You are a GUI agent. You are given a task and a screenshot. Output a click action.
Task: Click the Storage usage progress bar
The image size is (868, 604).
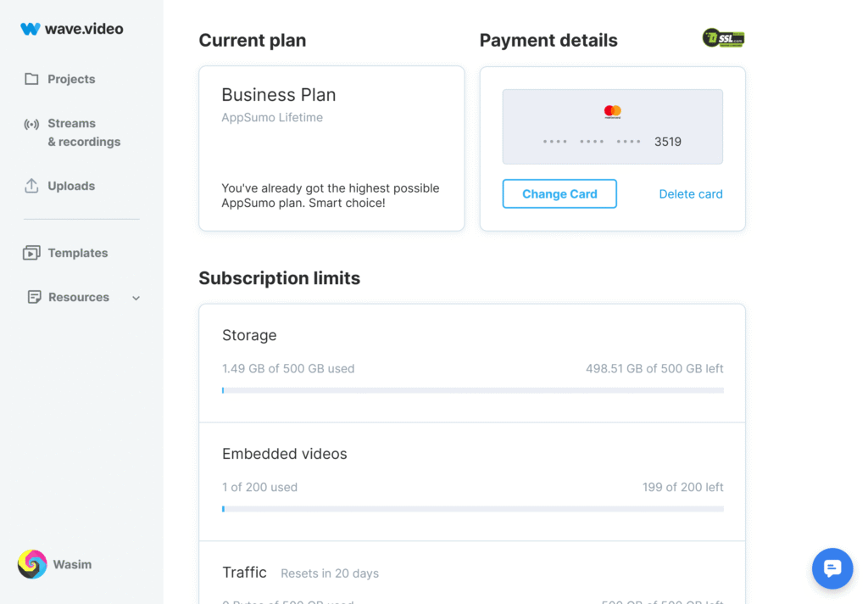[x=472, y=390]
